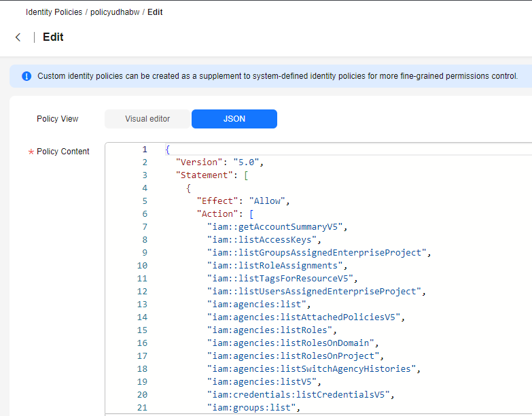Click the iam:groups:list action entry

pyautogui.click(x=253, y=408)
